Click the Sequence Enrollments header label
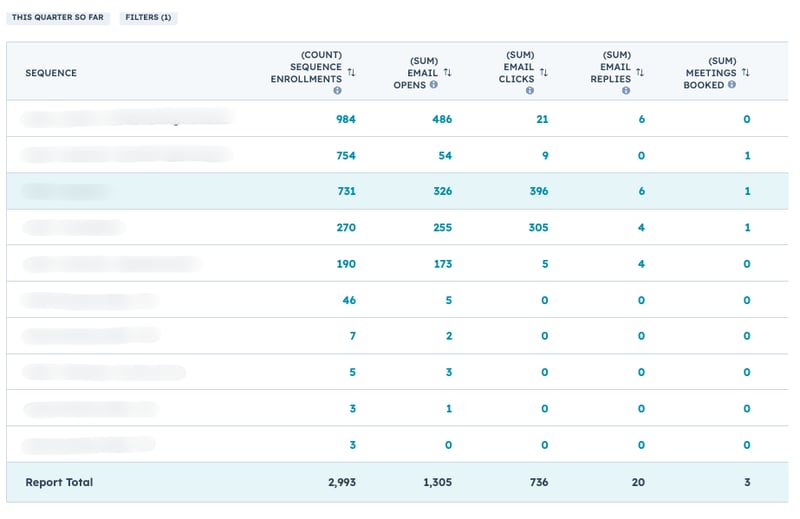Screen dimensions: 800x519 point(306,67)
